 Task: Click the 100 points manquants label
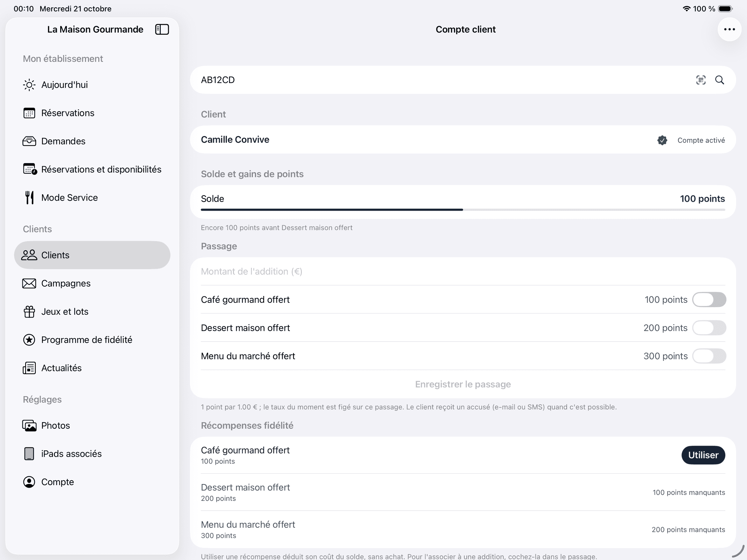[x=689, y=492]
